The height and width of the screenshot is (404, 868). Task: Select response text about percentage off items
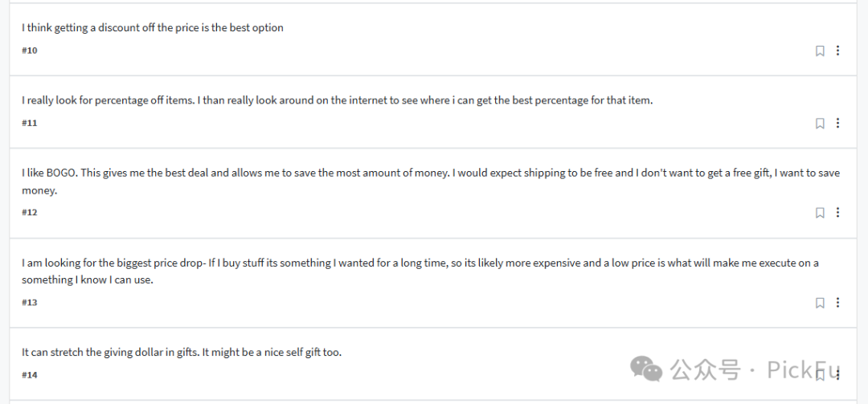point(337,100)
